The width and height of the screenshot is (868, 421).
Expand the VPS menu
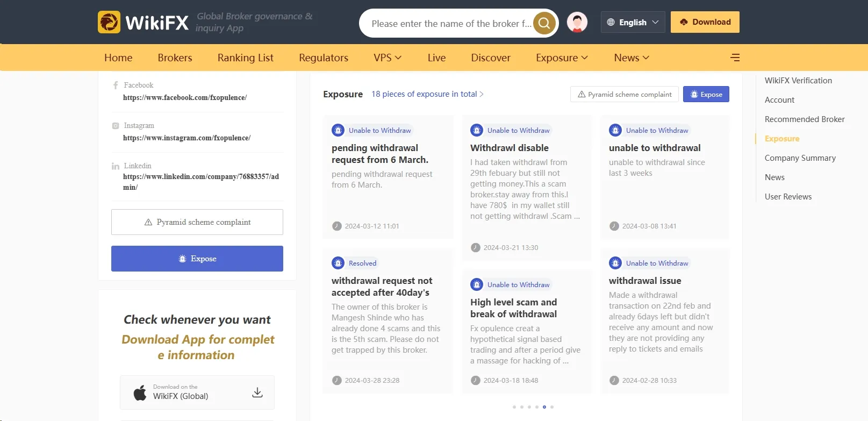click(388, 58)
